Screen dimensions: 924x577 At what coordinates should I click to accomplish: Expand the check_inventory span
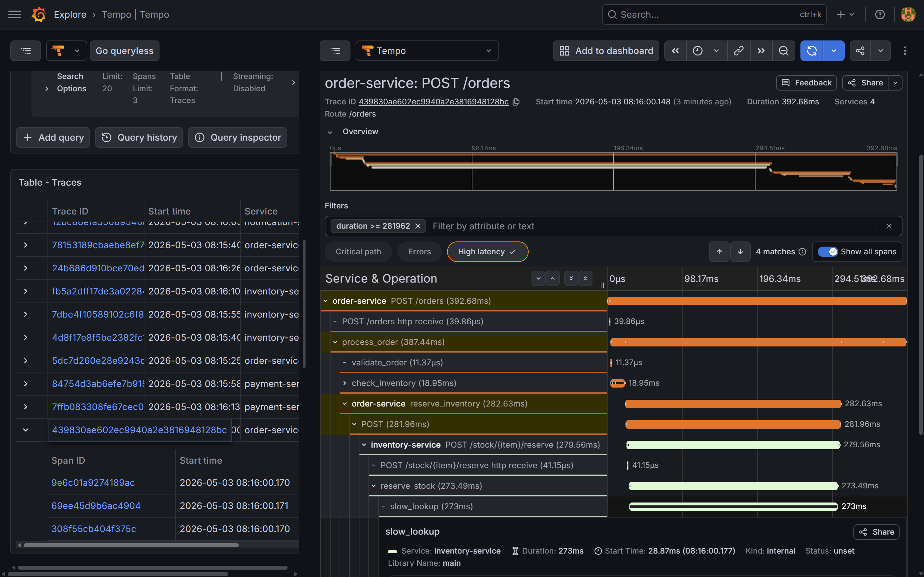point(345,383)
